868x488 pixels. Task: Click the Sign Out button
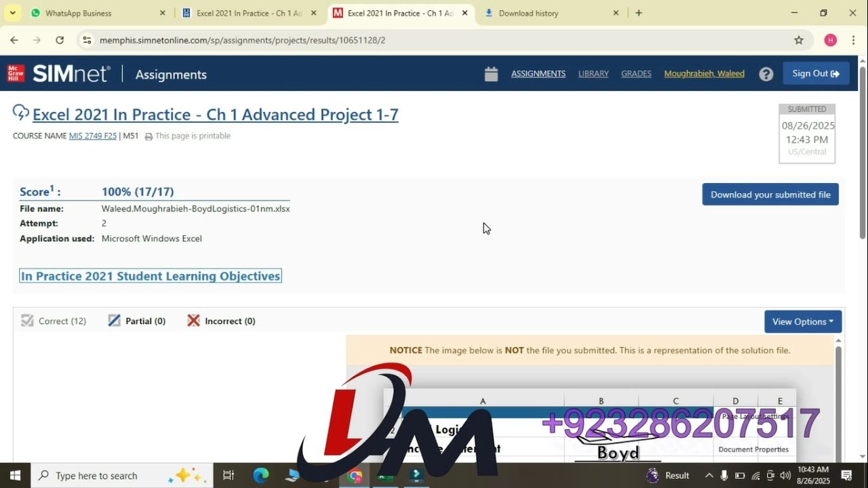click(816, 73)
